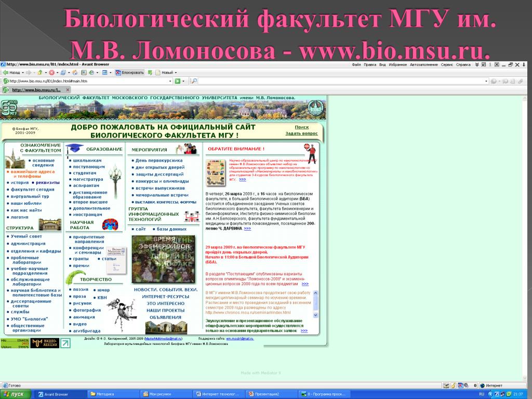532x399 pixels.
Task: Click the network computers icon for the IT group
Action: coord(192,216)
